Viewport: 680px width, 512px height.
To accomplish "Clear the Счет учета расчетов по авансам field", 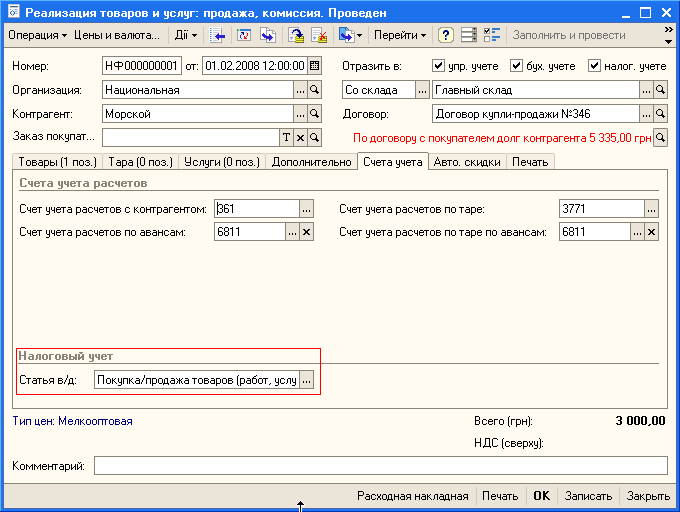I will coord(307,232).
